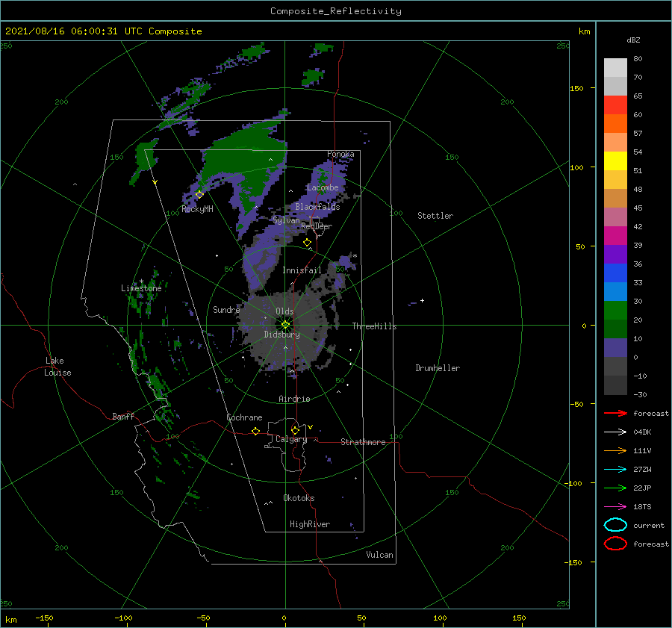The height and width of the screenshot is (628, 672).
Task: Click the Sundre town label
Action: coord(226,309)
